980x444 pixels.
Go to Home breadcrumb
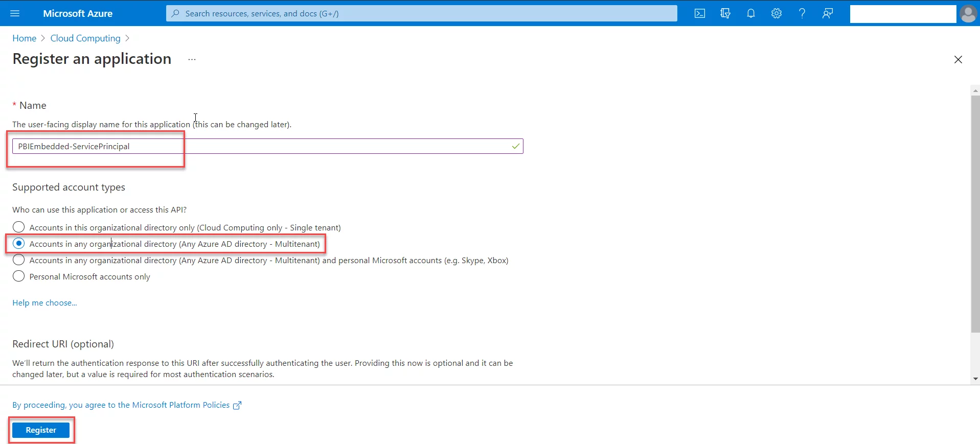click(x=25, y=38)
